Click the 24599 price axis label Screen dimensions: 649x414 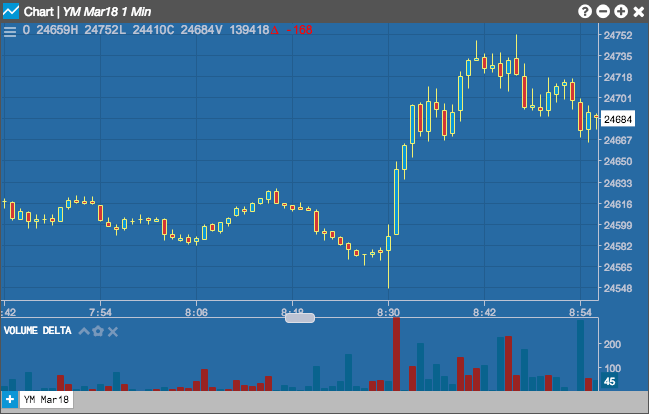click(618, 225)
